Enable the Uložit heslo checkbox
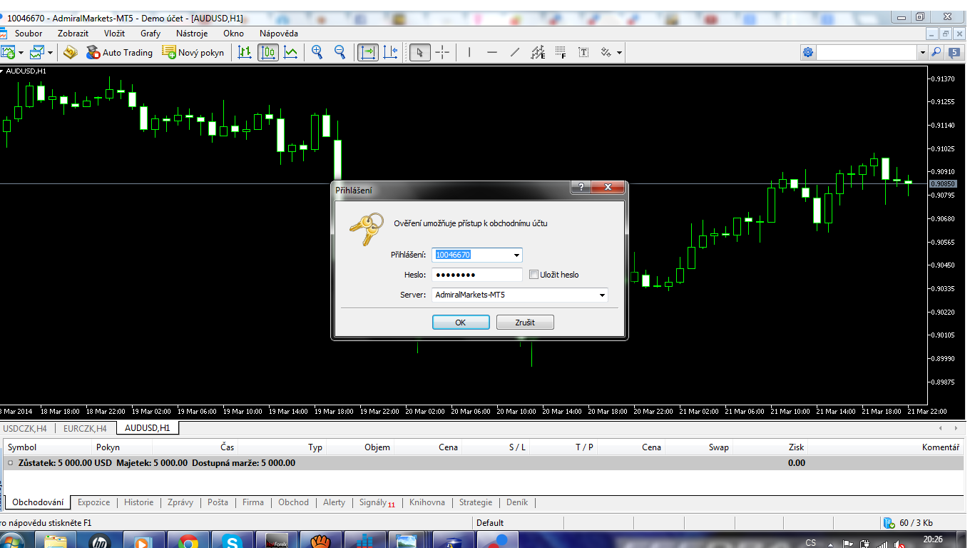Screen dimensions: 980x548 (534, 275)
